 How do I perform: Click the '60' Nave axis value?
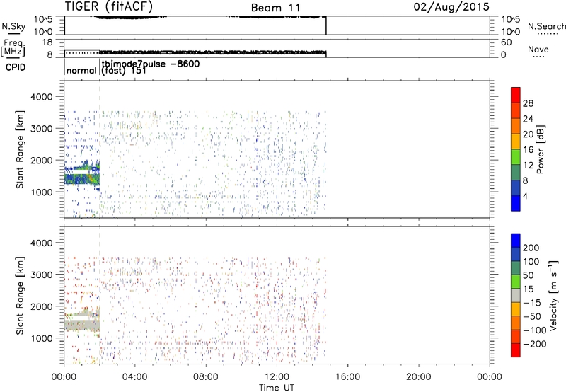[507, 42]
